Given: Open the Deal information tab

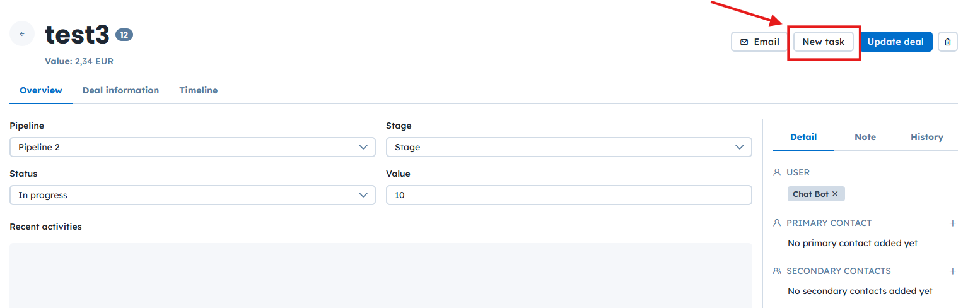Looking at the screenshot, I should click(120, 90).
